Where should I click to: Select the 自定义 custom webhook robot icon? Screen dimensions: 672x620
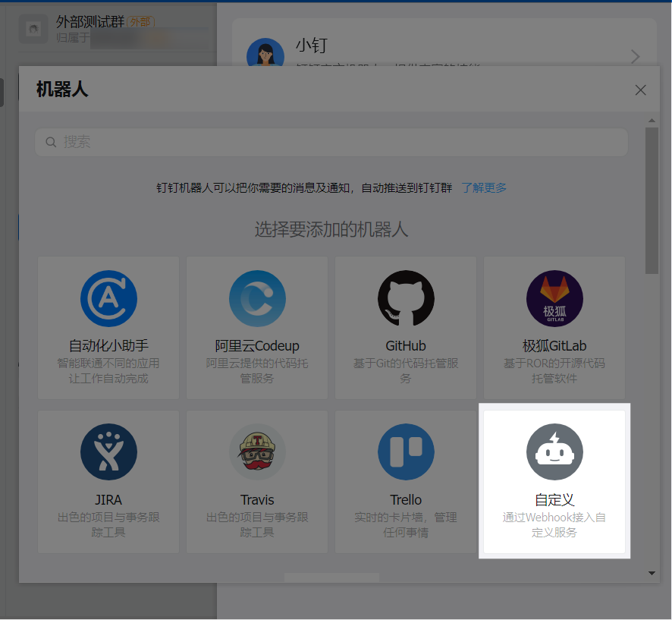[x=554, y=452]
